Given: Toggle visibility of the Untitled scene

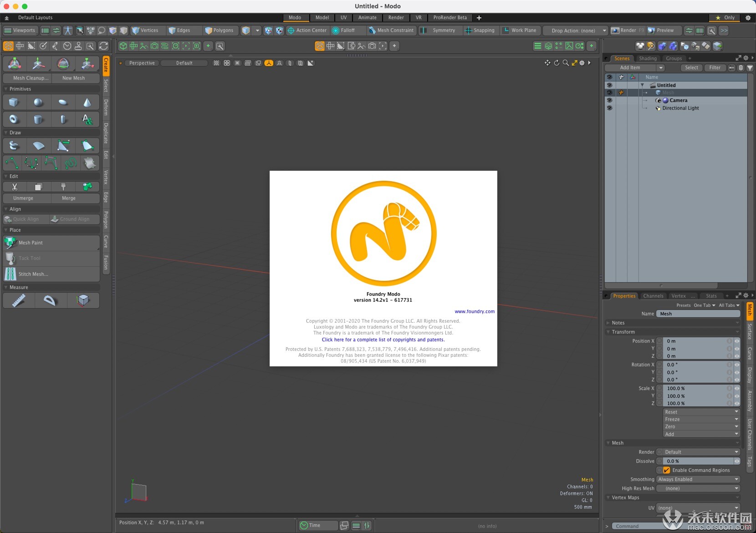Looking at the screenshot, I should [609, 85].
